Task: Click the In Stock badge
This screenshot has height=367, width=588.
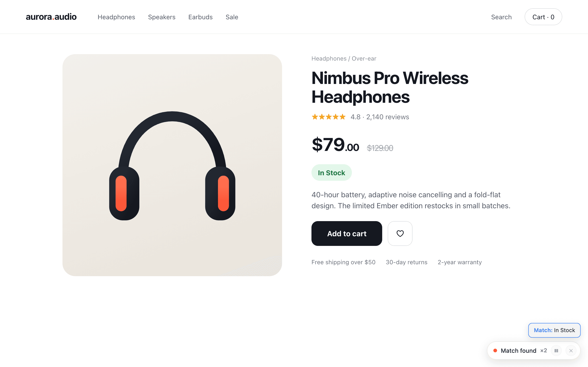Action: point(331,172)
